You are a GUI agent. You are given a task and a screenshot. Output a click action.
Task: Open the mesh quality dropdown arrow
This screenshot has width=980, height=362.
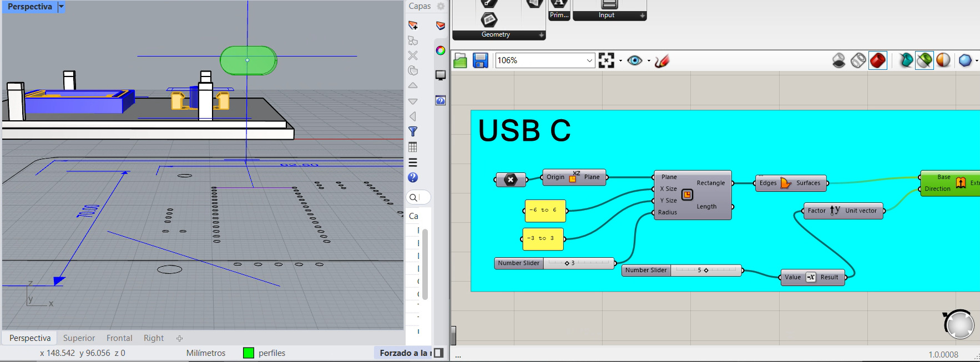pos(977,60)
